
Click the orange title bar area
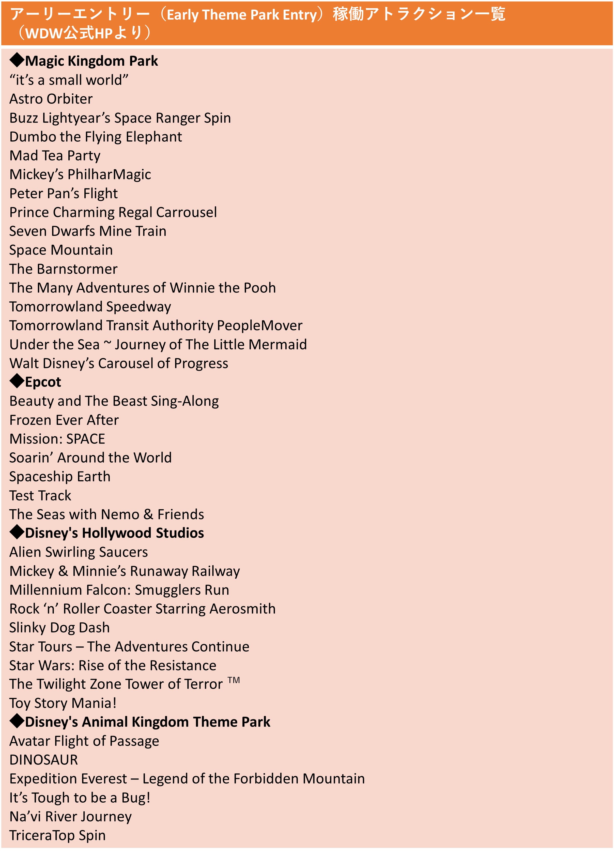pyautogui.click(x=308, y=24)
